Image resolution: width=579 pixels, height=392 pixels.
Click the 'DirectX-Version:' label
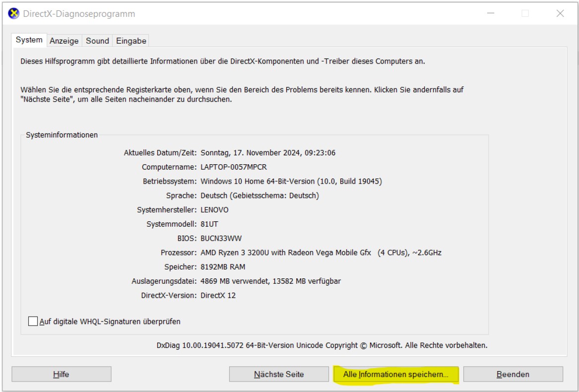[169, 296]
